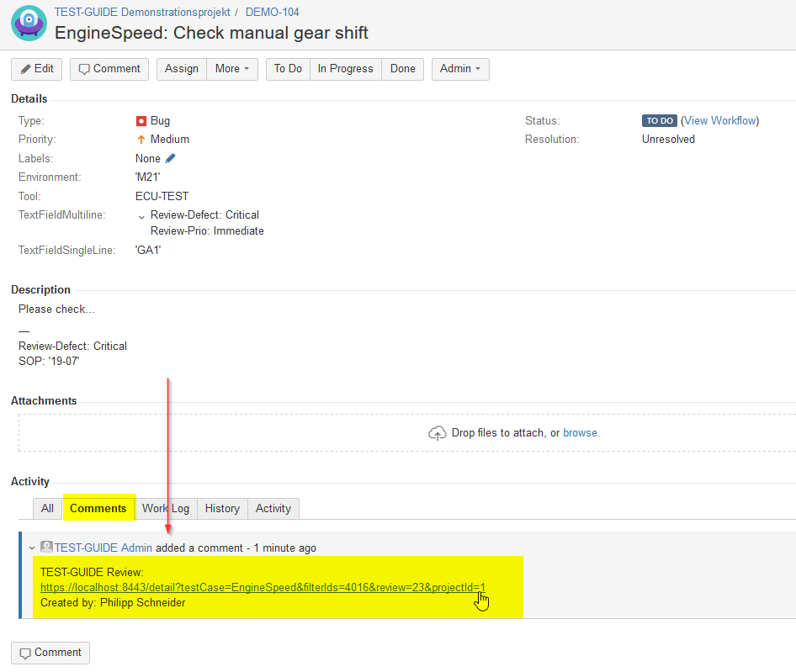This screenshot has width=796, height=672.
Task: Open the localhost TEST-GUIDE review link
Action: tap(263, 588)
